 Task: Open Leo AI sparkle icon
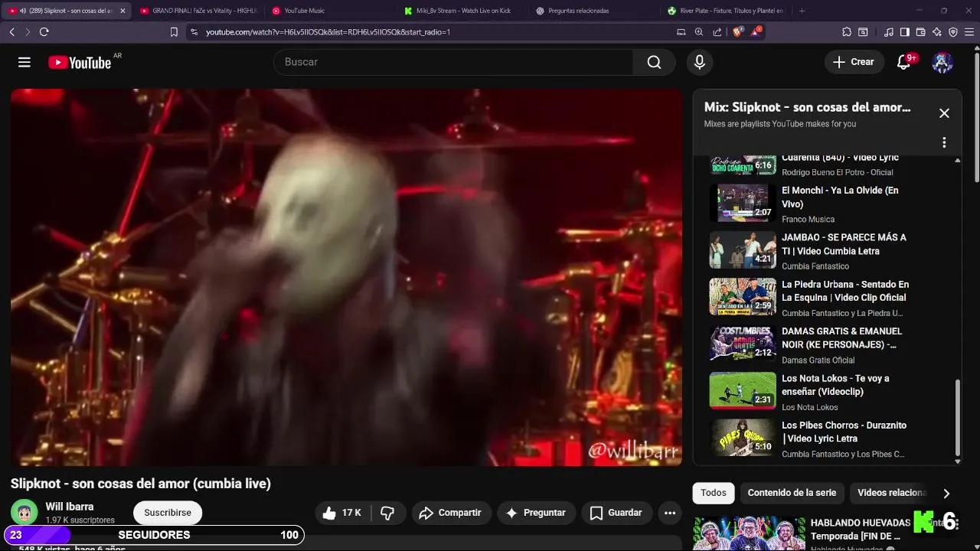937,32
